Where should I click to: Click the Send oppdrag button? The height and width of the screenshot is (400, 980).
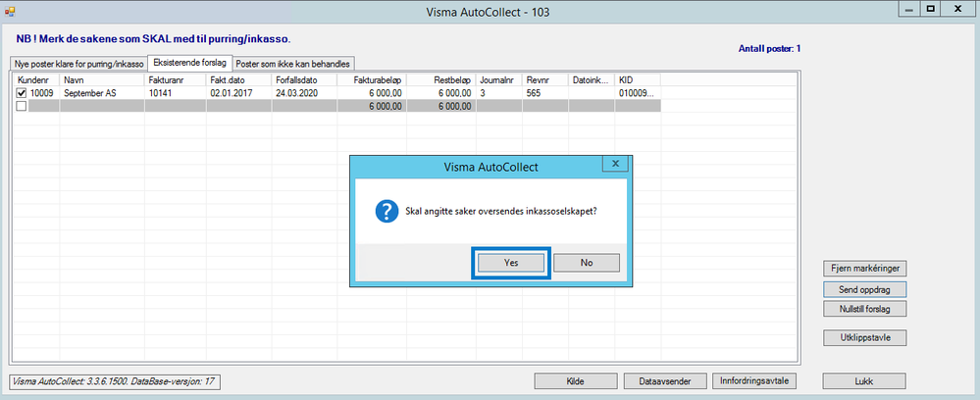click(x=864, y=289)
